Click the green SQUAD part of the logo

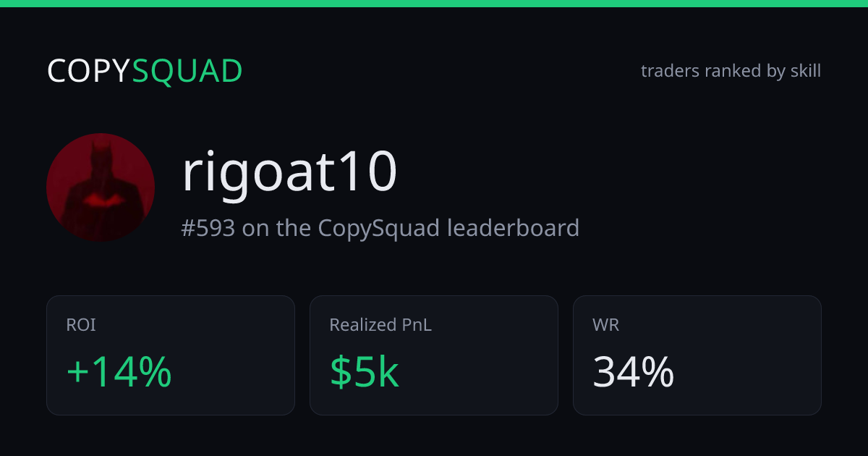(187, 72)
